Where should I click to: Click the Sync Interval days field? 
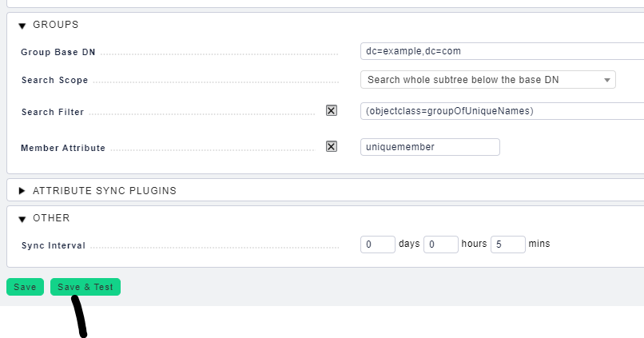[x=378, y=245]
